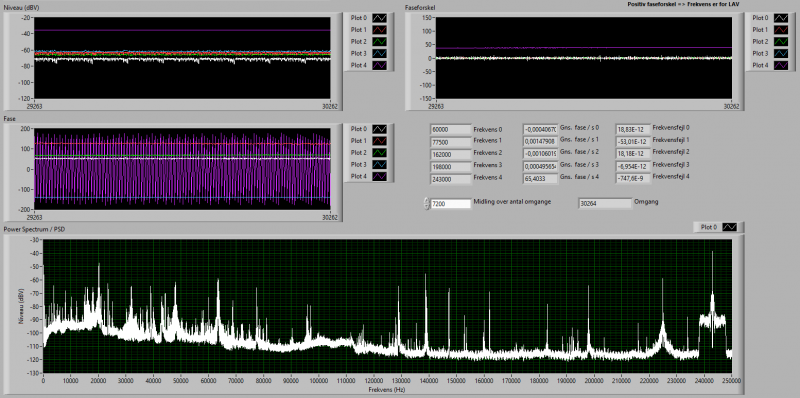Click the Plot 2 label in Fase legend
This screenshot has width=800, height=398.
coord(359,153)
